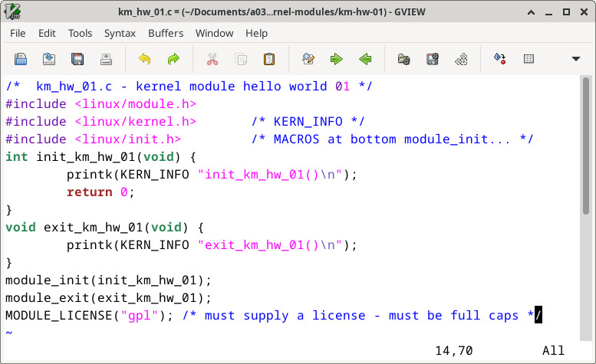Load a session using the folder icon
This screenshot has width=596, height=364.
click(403, 59)
